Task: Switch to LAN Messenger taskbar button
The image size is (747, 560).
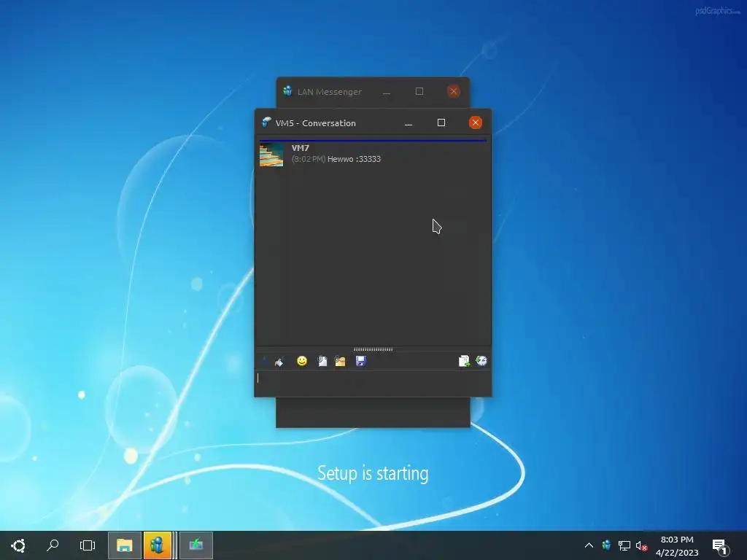Action: [158, 545]
